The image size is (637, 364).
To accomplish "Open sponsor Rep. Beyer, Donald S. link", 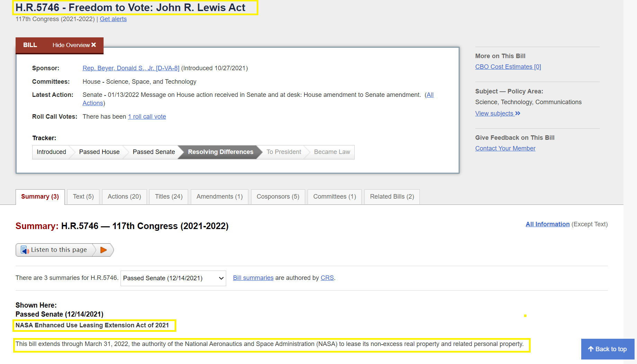I will [131, 68].
